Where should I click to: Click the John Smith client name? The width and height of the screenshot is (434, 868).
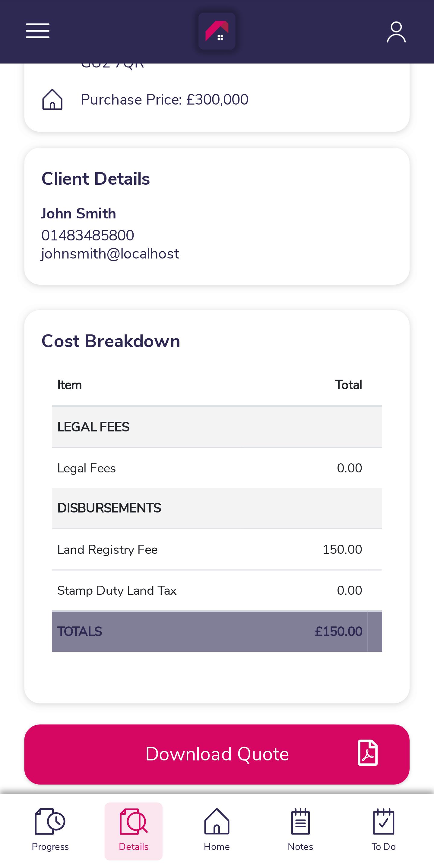pos(79,214)
